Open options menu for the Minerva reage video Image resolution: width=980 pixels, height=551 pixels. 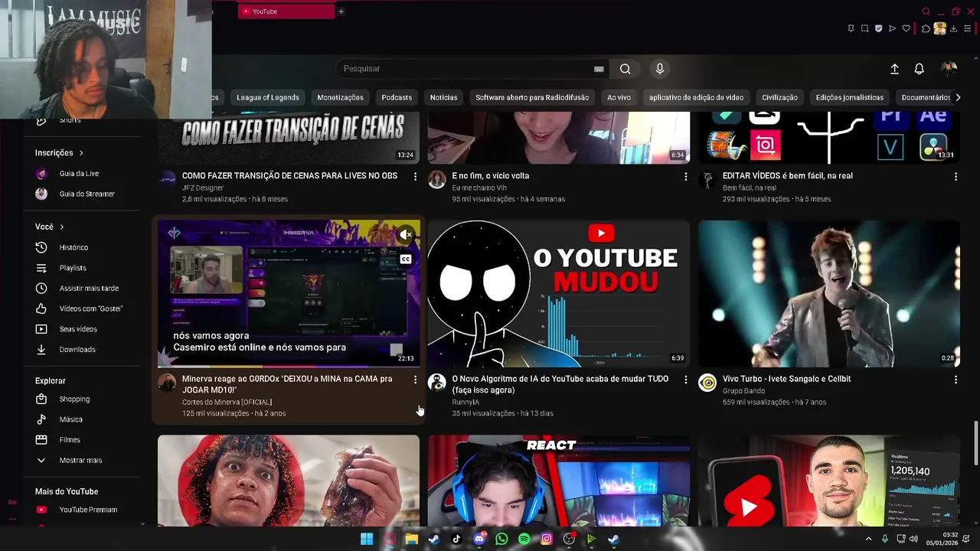(x=415, y=380)
